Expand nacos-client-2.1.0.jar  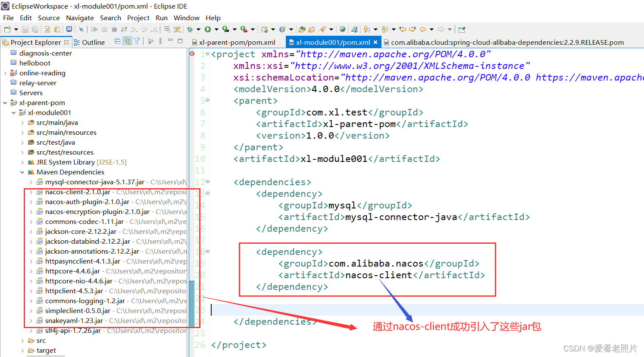coord(31,192)
